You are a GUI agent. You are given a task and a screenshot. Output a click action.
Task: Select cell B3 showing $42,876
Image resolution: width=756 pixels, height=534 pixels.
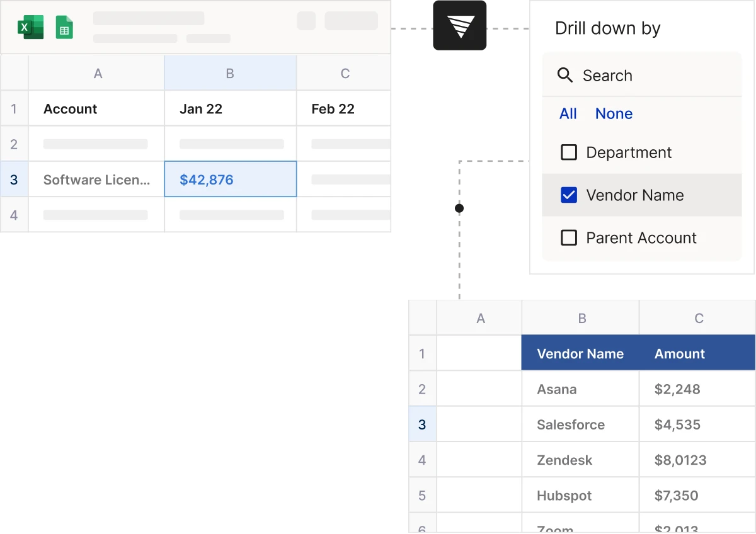[x=230, y=179]
